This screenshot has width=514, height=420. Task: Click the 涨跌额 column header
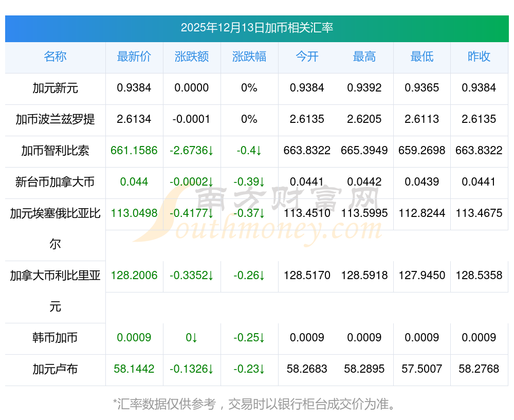pos(192,57)
